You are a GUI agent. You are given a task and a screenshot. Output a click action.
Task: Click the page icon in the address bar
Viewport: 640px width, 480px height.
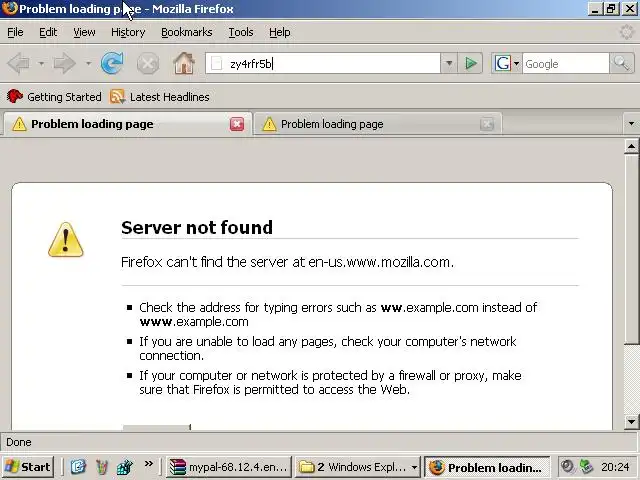[x=217, y=64]
